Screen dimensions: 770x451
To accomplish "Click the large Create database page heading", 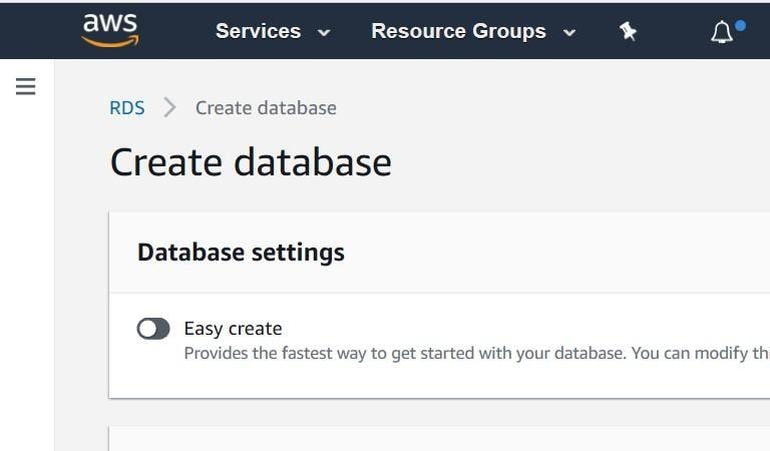I will click(250, 162).
